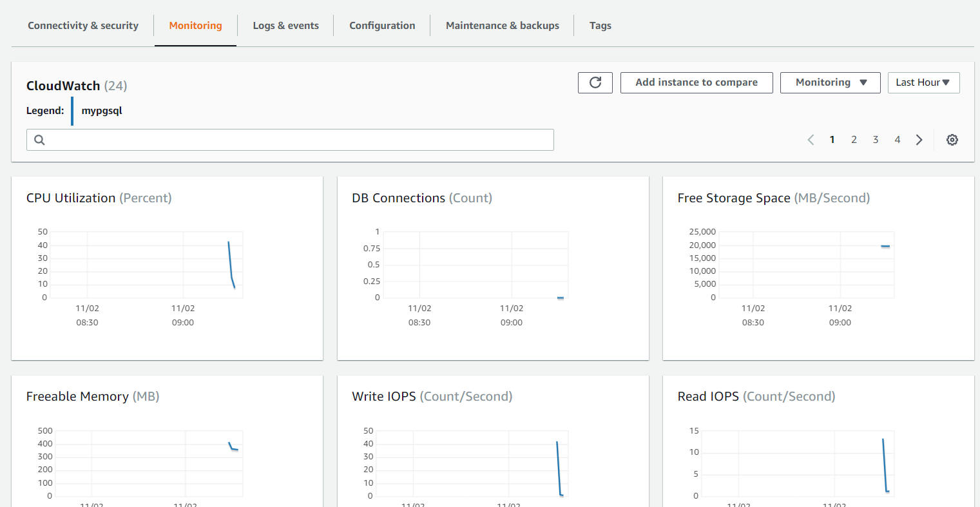
Task: Click the magnifier icon in the search field
Action: pos(39,140)
